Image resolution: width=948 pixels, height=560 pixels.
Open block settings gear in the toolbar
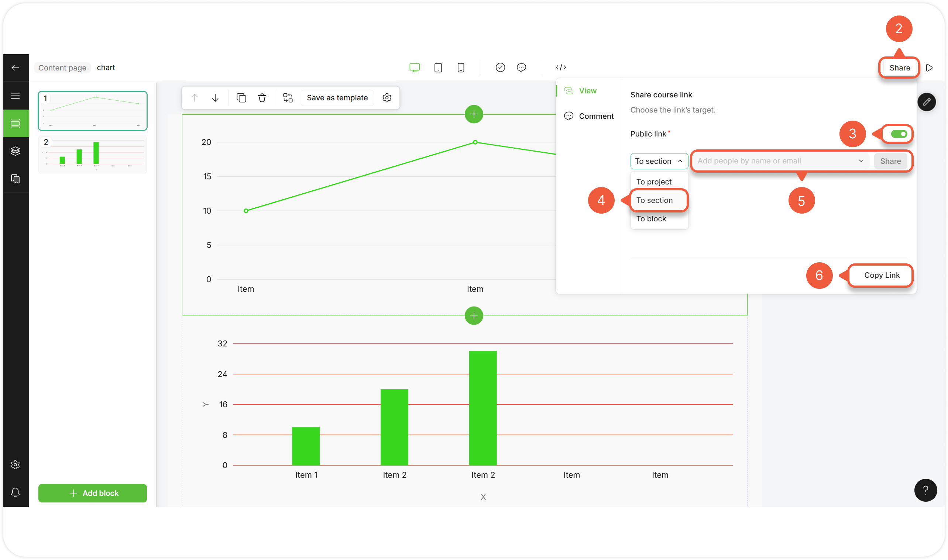[x=387, y=98]
